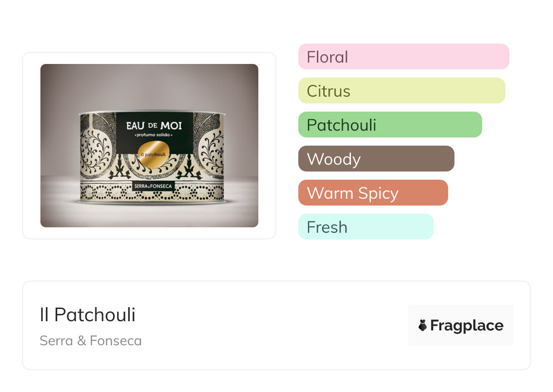
Task: Click the gray backdrop above the tin
Action: [149, 85]
